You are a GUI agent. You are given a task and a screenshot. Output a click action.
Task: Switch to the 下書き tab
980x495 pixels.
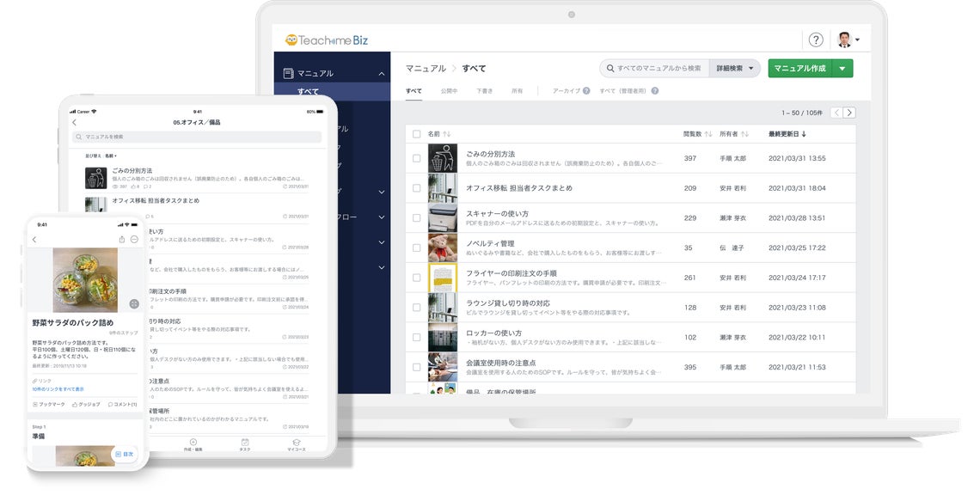tap(484, 91)
